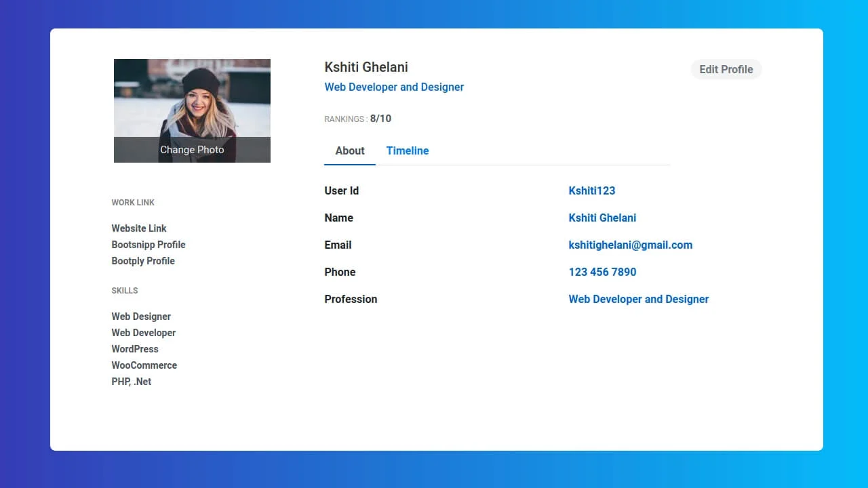Click the phone number 123 456 7890
Viewport: 868px width, 488px height.
[x=602, y=272]
